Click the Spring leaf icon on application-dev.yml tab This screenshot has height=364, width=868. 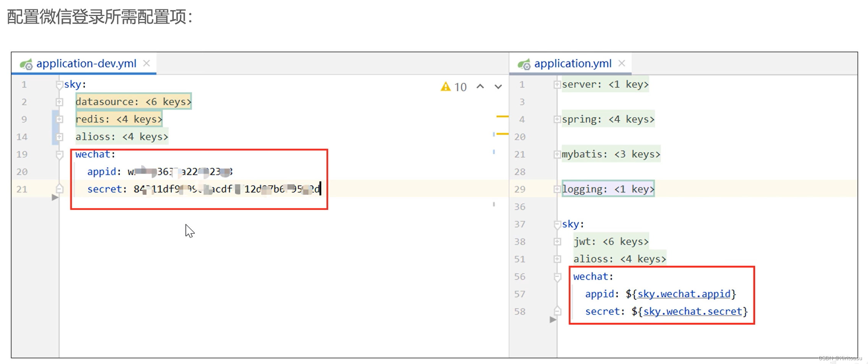pos(26,64)
